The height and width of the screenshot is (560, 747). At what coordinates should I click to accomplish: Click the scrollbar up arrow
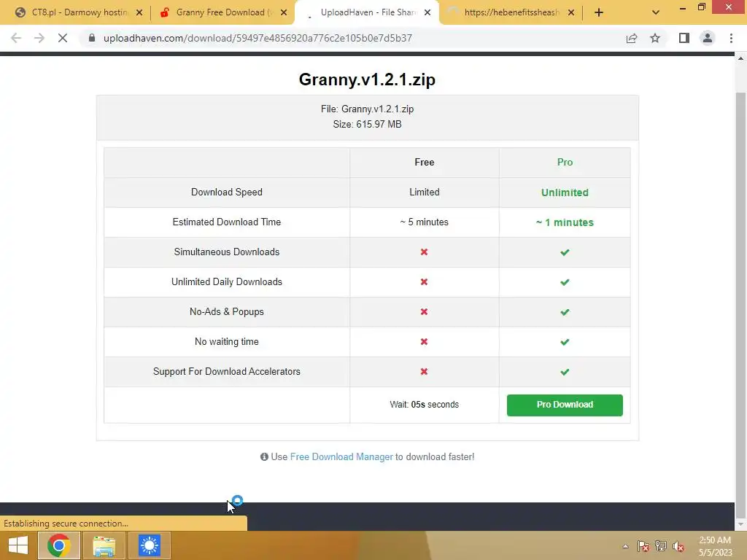tap(741, 58)
